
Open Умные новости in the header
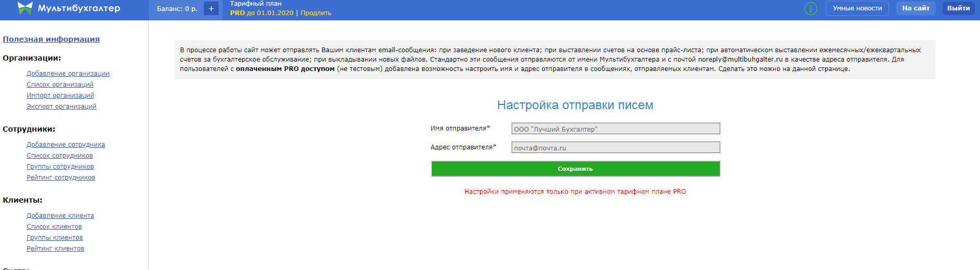coord(857,8)
